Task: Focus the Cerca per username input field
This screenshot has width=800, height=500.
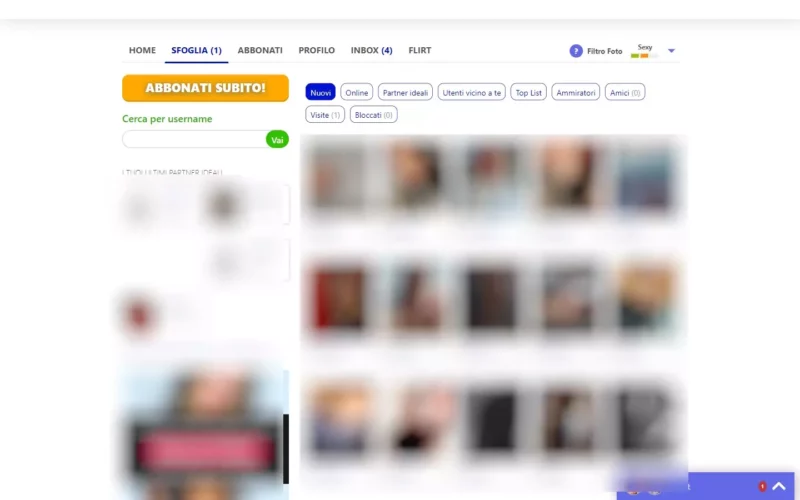Action: click(x=193, y=140)
